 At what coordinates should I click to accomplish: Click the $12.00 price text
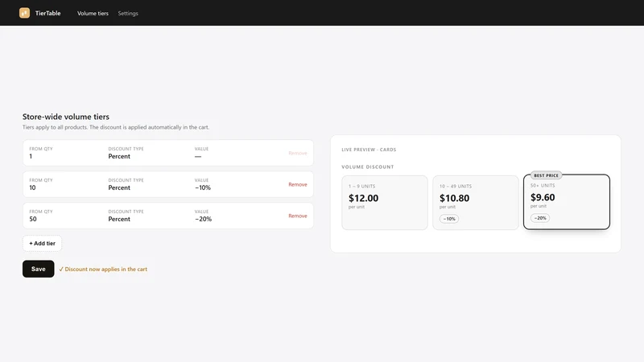coord(364,198)
